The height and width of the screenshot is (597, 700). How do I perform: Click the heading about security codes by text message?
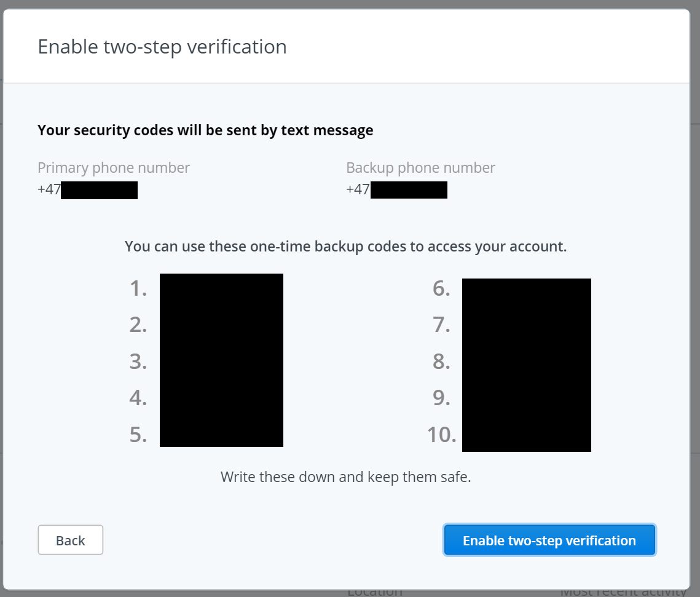click(205, 130)
